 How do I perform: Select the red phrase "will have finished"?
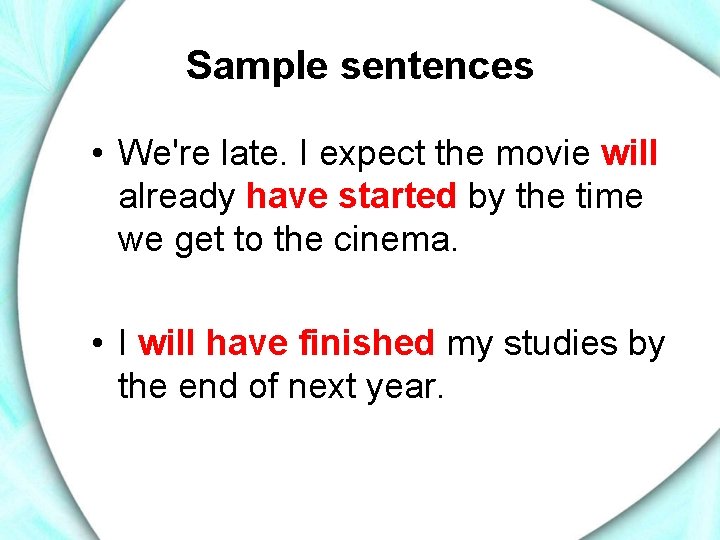[286, 344]
